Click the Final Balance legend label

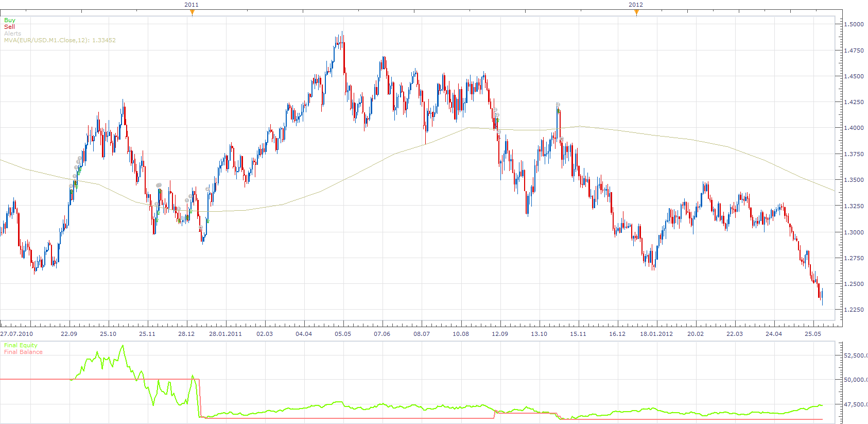(23, 352)
